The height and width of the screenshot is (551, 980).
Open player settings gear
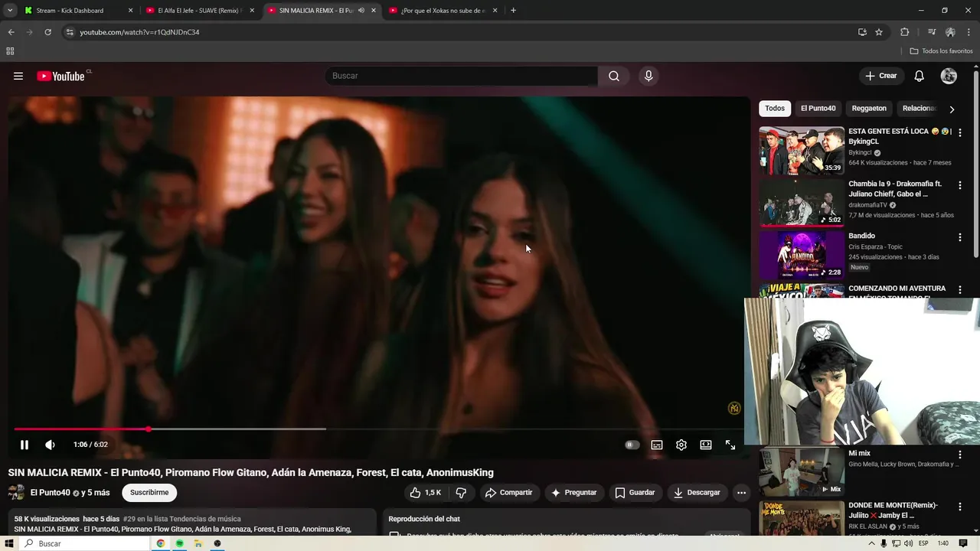[681, 445]
